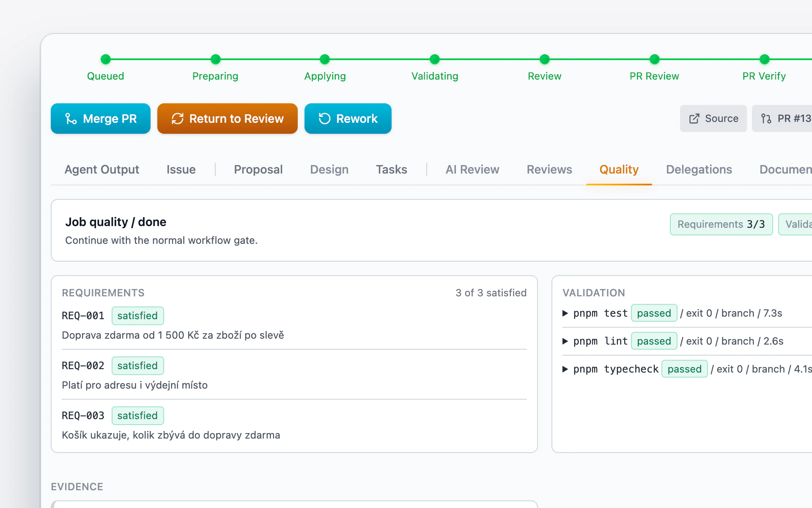Click the Applying step marker
812x508 pixels.
click(325, 59)
